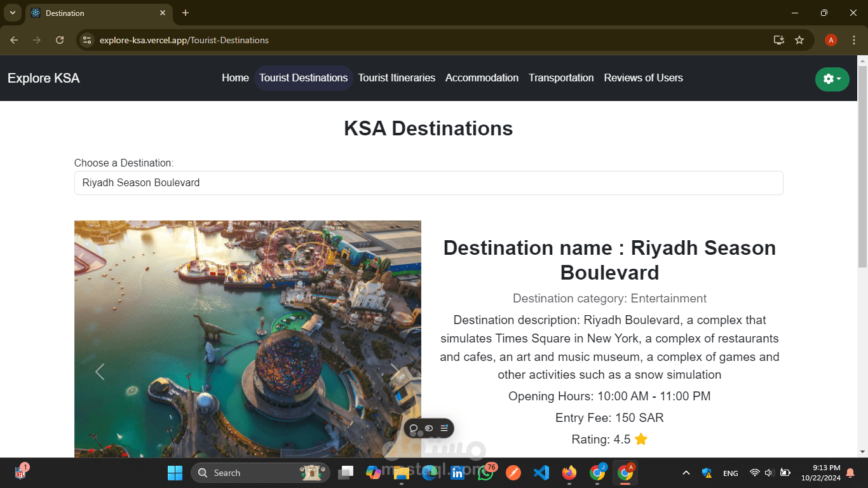Click the Riyadh Season Boulevard photo
The width and height of the screenshot is (868, 488).
tap(248, 339)
